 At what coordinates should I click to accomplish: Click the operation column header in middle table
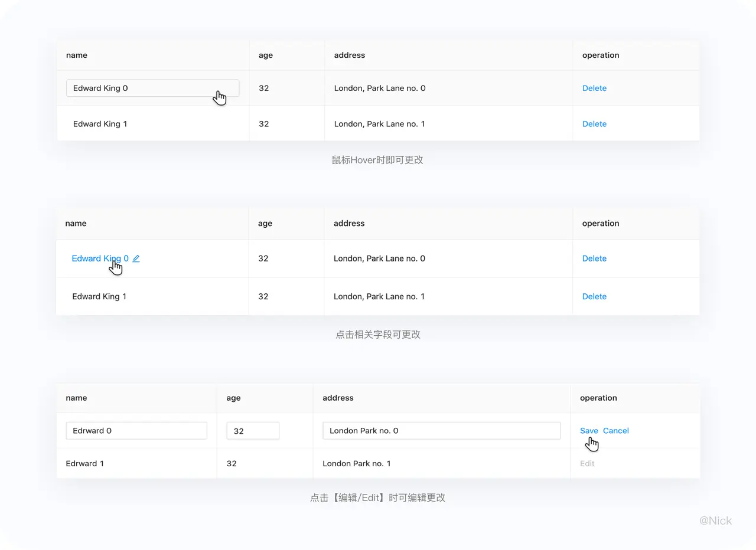pyautogui.click(x=601, y=223)
